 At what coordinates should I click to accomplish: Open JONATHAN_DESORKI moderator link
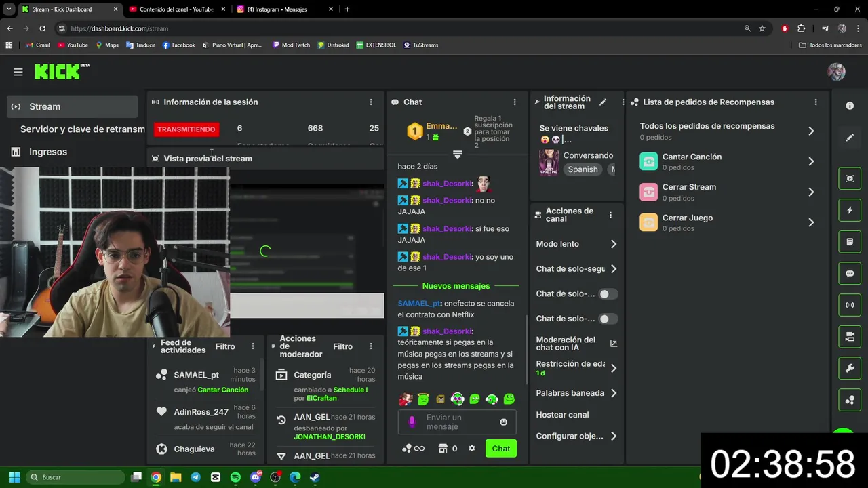330,437
